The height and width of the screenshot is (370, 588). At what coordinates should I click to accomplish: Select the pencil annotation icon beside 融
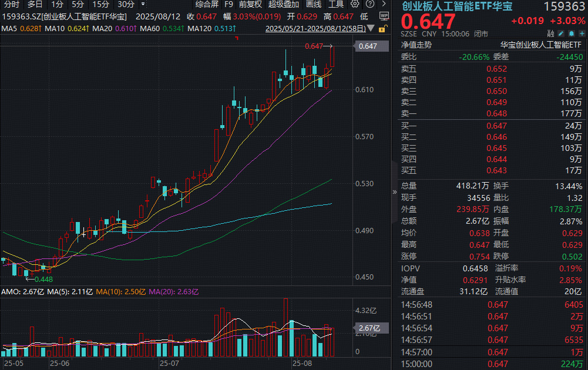(561, 33)
